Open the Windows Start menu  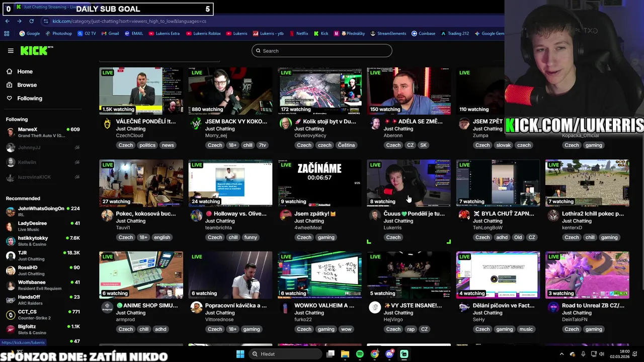(x=240, y=354)
